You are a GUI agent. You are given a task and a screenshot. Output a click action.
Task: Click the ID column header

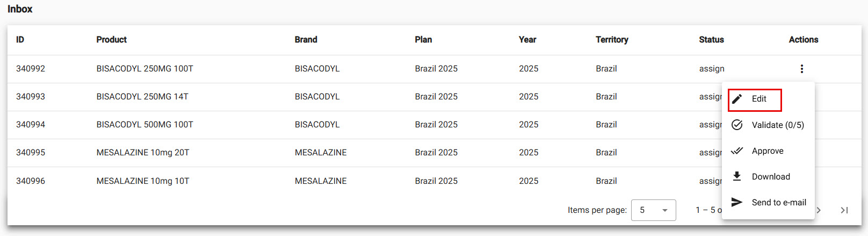click(x=20, y=40)
